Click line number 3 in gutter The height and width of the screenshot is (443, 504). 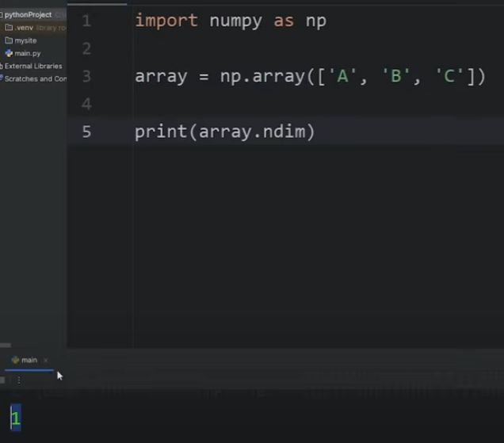coord(86,77)
